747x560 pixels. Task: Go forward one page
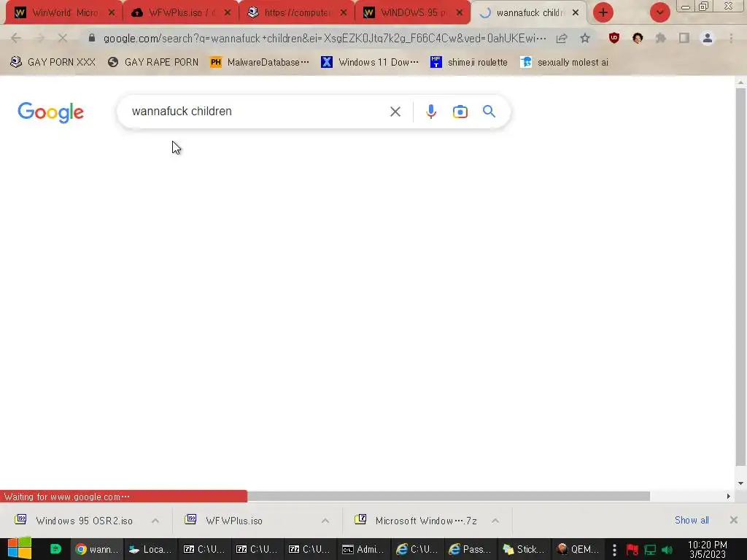coord(39,38)
